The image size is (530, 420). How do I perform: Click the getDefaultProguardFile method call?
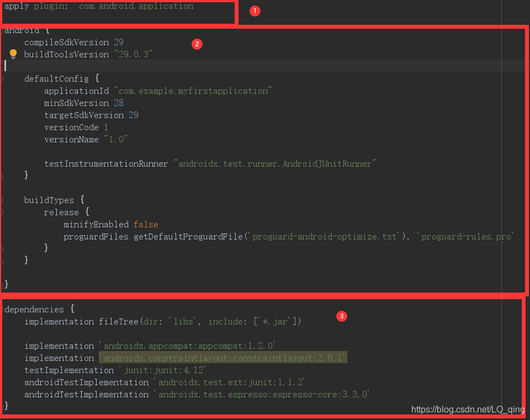point(188,237)
